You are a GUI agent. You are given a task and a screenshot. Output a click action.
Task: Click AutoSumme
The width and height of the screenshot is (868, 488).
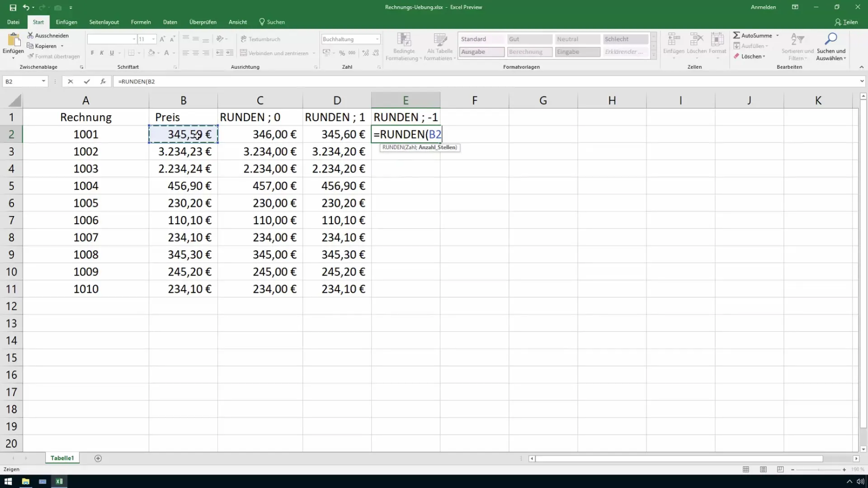pos(753,35)
